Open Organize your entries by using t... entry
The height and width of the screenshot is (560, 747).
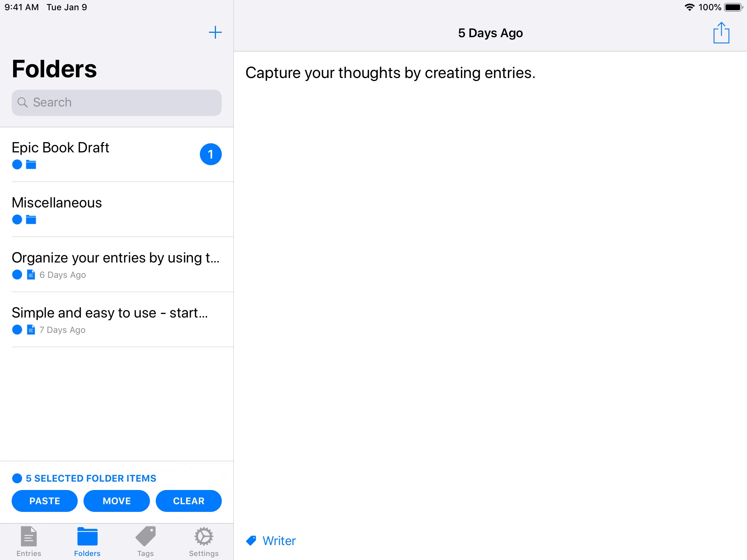(116, 264)
